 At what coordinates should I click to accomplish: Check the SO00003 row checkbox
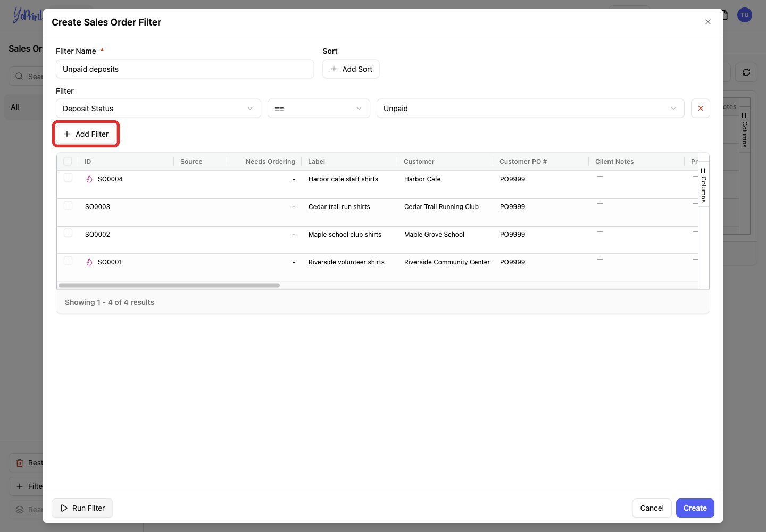[x=68, y=205]
